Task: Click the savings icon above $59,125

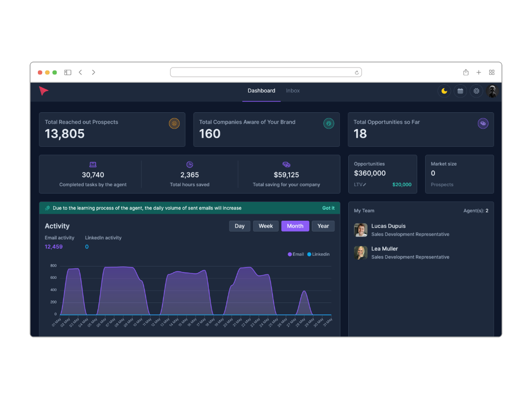Action: tap(286, 164)
